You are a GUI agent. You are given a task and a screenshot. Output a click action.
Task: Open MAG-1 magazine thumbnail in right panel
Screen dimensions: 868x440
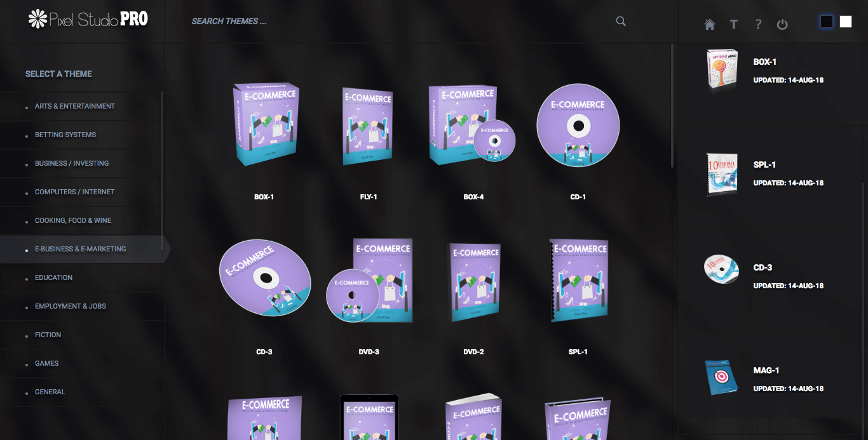click(x=722, y=377)
